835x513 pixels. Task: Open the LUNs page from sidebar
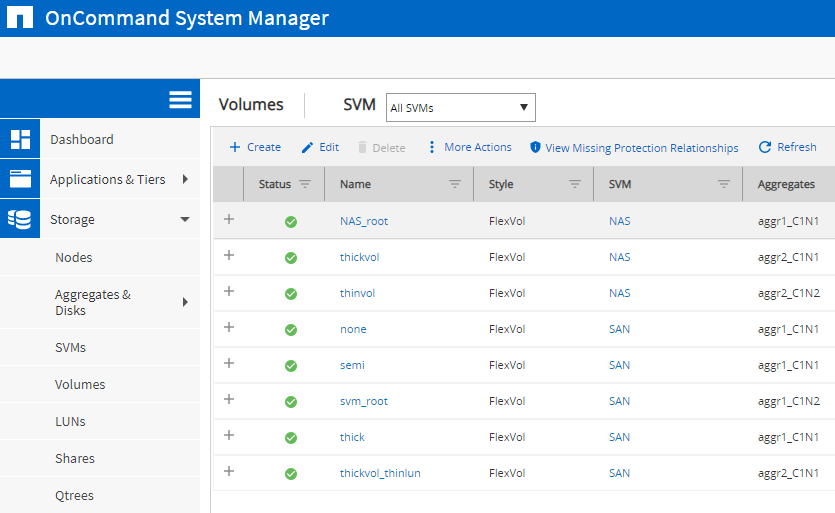coord(71,421)
